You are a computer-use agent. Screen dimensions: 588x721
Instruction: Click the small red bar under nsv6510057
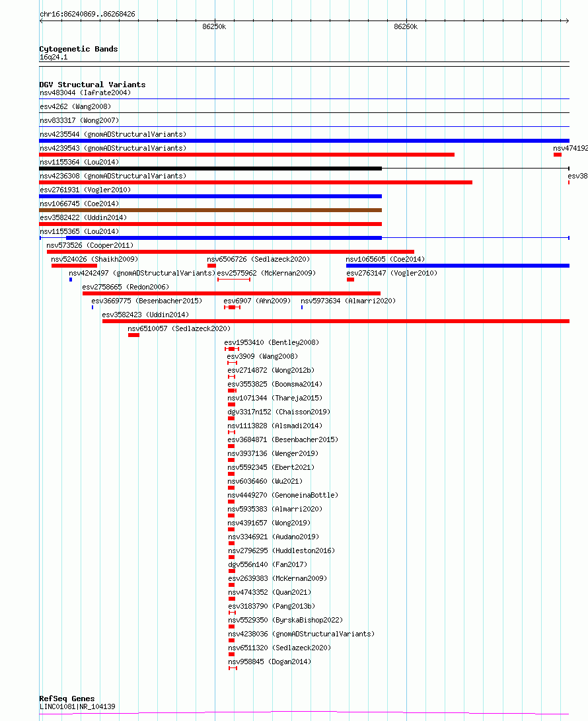[133, 335]
